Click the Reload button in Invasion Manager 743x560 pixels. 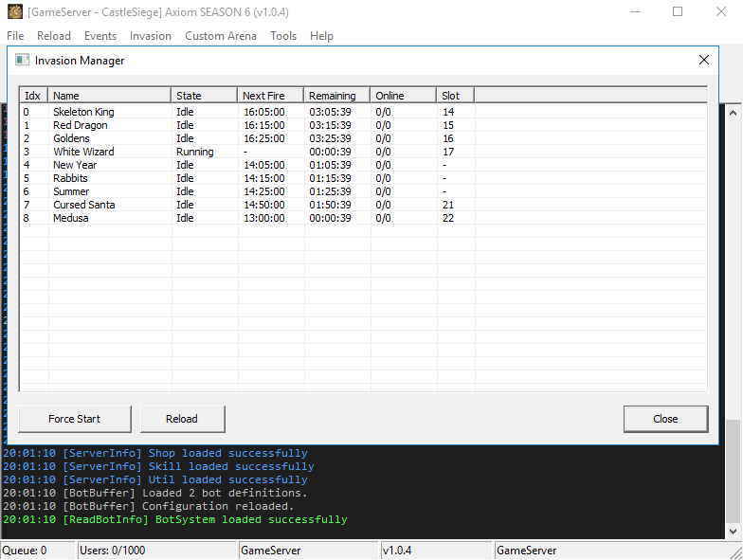tap(182, 419)
